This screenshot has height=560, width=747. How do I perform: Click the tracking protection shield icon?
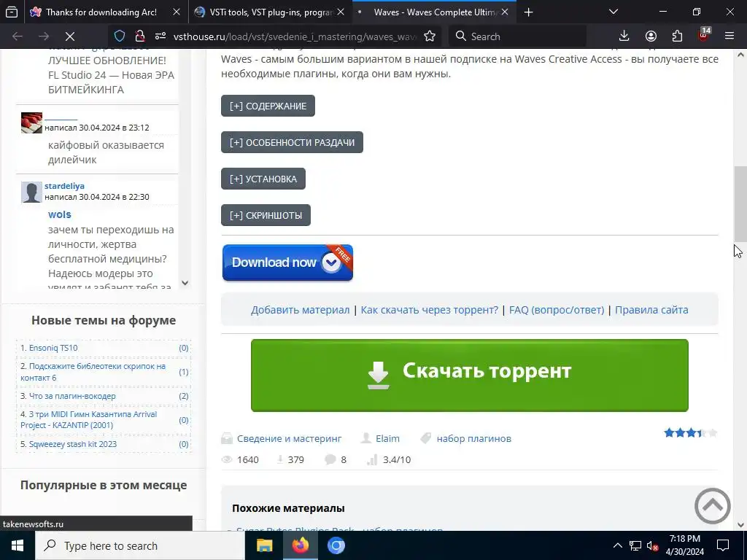[120, 36]
